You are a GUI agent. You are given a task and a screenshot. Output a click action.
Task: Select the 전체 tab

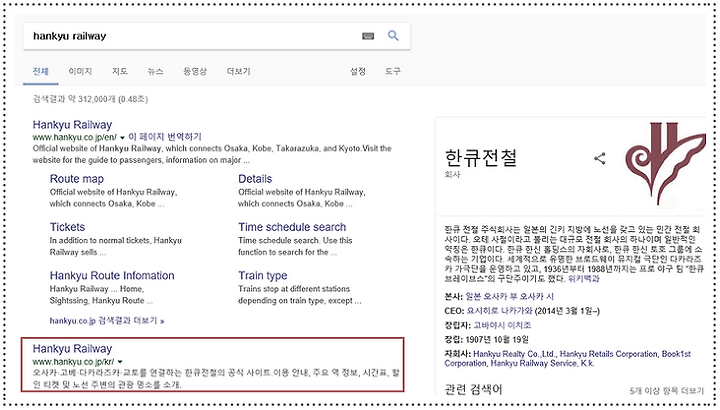[x=40, y=71]
